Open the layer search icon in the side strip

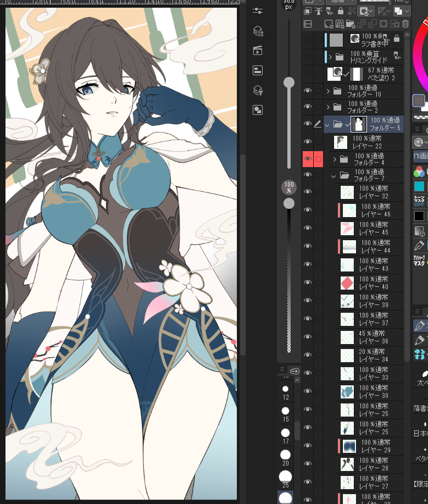coord(258,31)
